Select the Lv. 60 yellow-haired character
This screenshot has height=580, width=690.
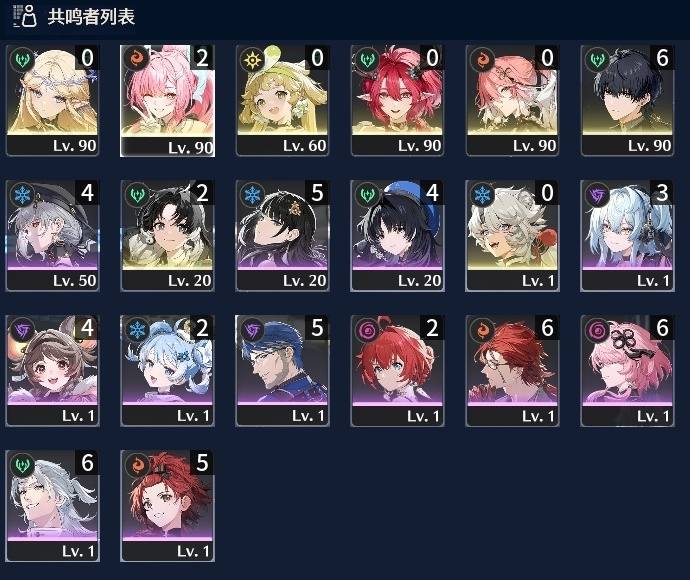tap(283, 101)
